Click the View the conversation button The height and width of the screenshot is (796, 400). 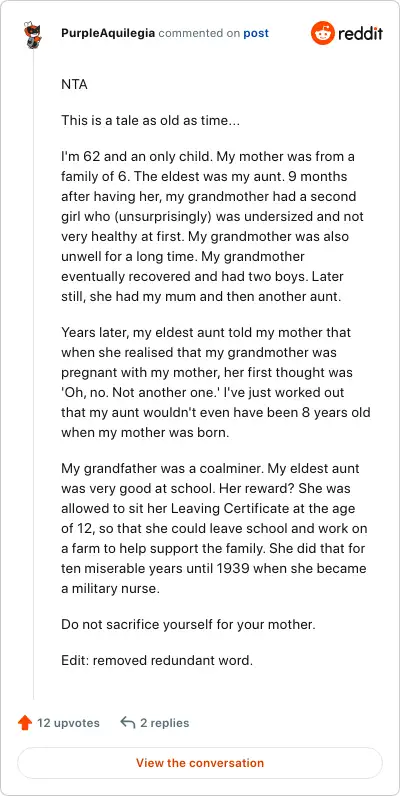(200, 762)
